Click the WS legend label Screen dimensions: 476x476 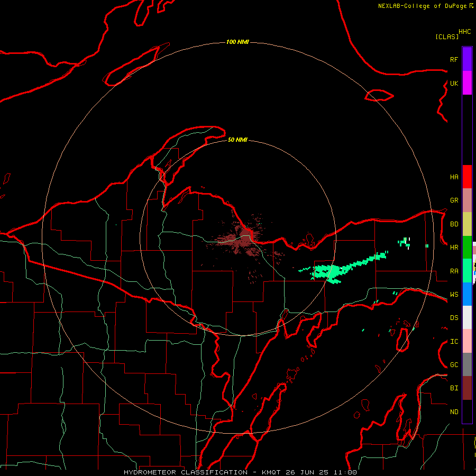coord(454,295)
